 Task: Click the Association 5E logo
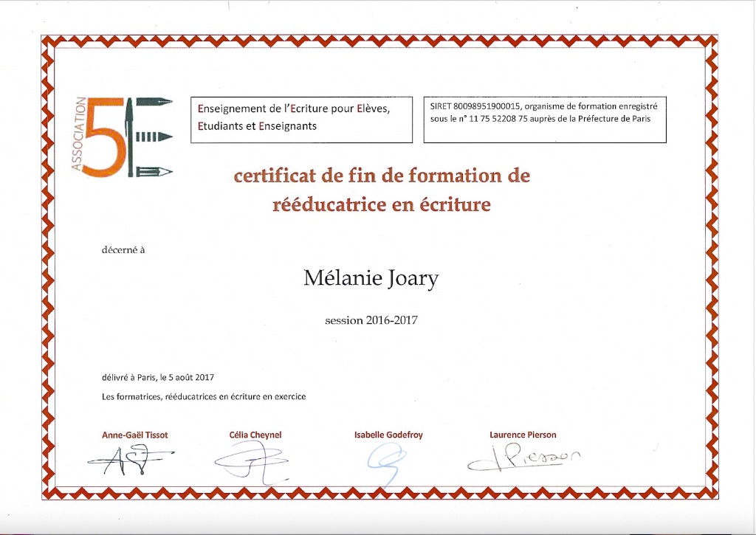(x=122, y=137)
